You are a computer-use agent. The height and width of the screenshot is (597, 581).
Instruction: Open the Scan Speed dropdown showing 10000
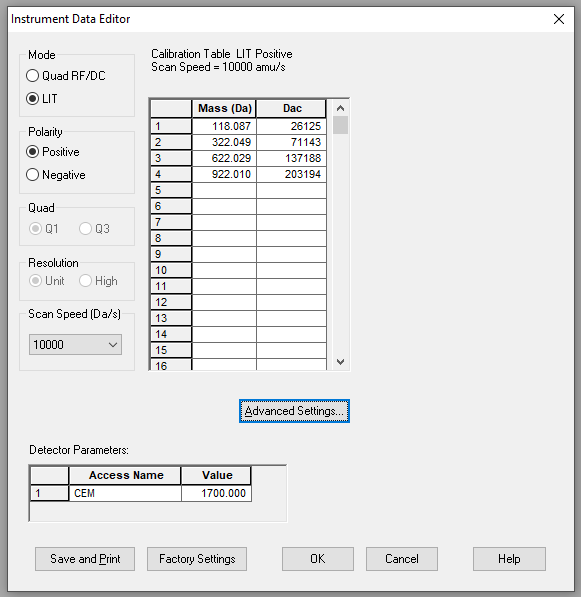point(75,345)
